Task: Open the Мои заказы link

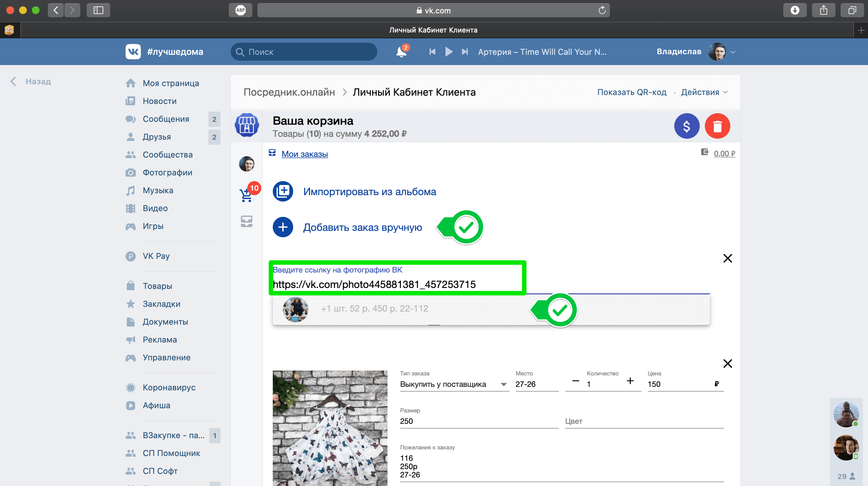Action: pyautogui.click(x=305, y=154)
